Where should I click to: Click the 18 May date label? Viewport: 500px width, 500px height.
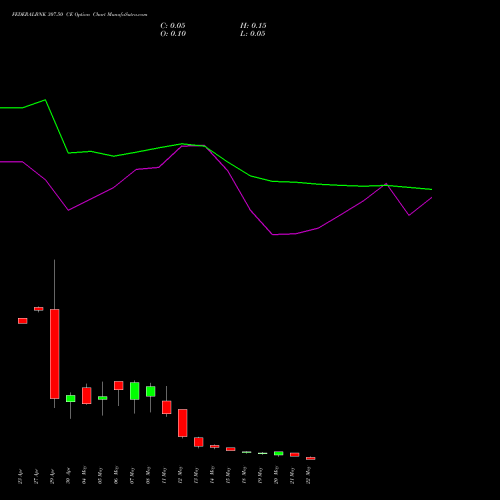click(x=244, y=475)
